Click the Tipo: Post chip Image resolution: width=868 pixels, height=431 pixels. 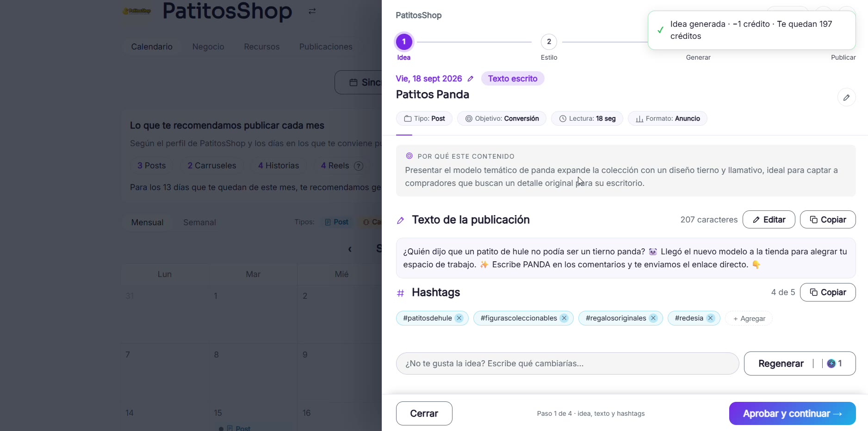(x=424, y=118)
